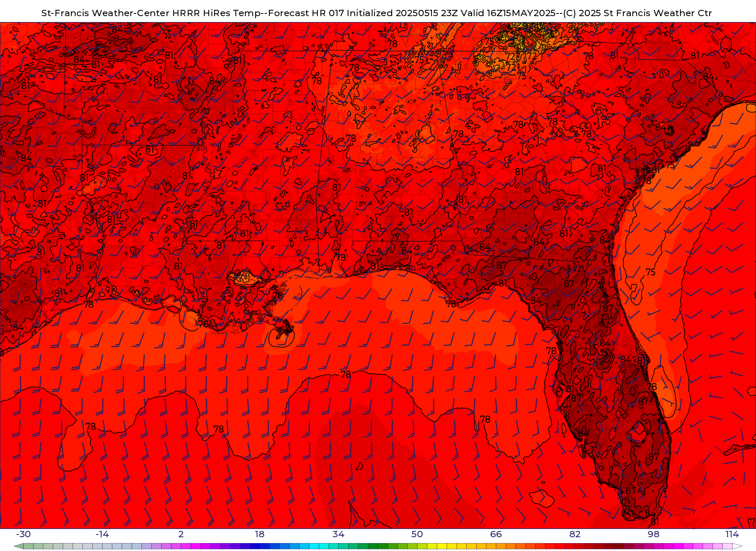Click the darkest maroon swatch in the color scale
The image size is (756, 551).
(x=619, y=546)
